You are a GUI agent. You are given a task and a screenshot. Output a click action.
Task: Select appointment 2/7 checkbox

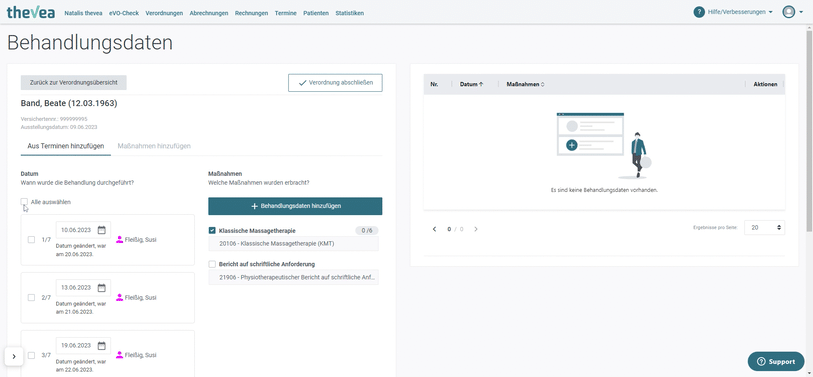(31, 297)
